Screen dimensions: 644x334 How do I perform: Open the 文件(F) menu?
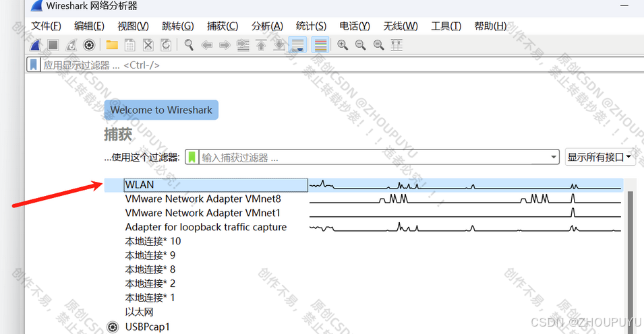tap(46, 26)
